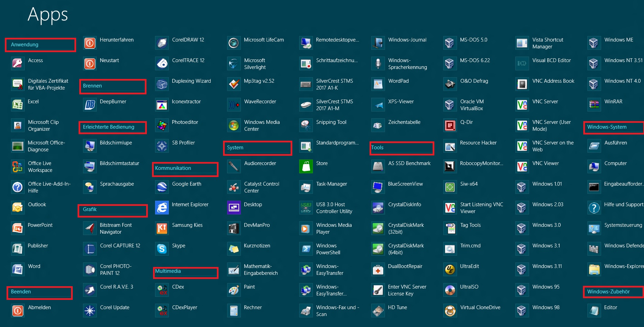Open the DeepBurner icon

point(90,105)
